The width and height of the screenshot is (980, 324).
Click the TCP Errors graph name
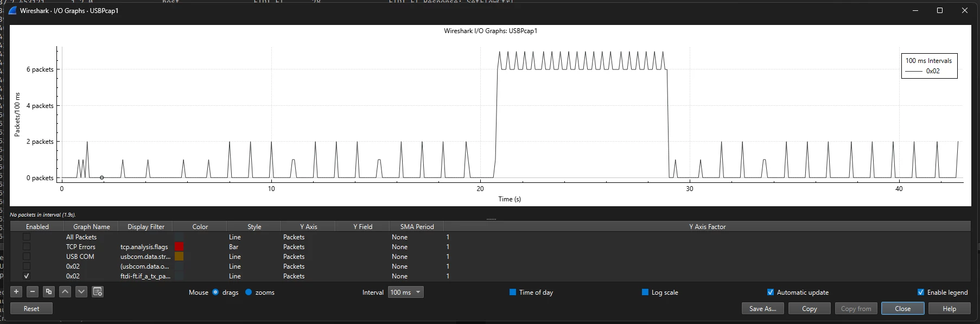pos(81,247)
